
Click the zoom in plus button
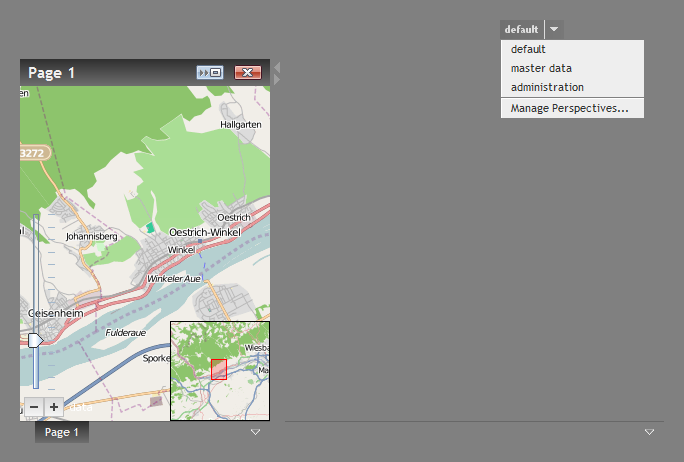54,407
